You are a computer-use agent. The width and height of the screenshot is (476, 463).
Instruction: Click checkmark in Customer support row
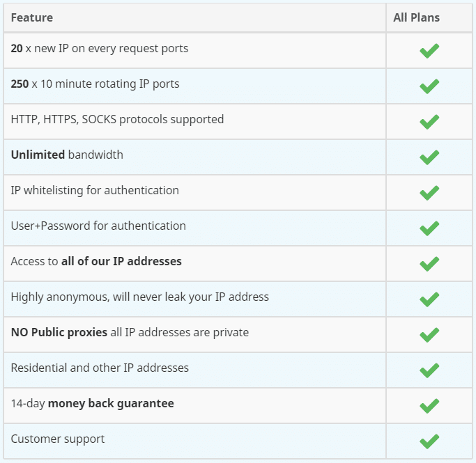429,441
